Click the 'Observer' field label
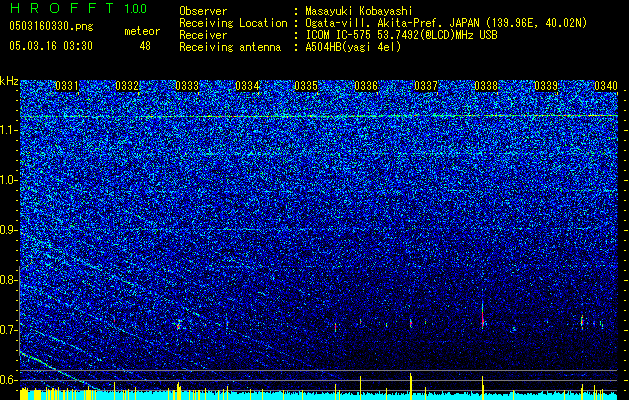This screenshot has height=400, width=629. [x=203, y=11]
